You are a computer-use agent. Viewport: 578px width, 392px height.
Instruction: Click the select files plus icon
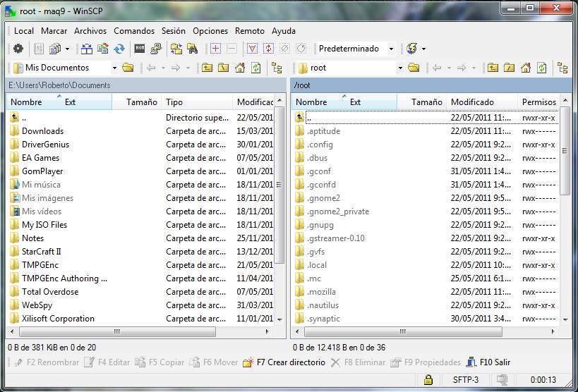coord(215,49)
